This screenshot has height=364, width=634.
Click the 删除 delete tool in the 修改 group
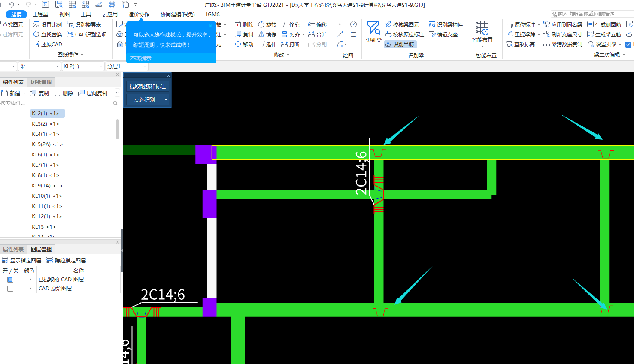tap(244, 24)
